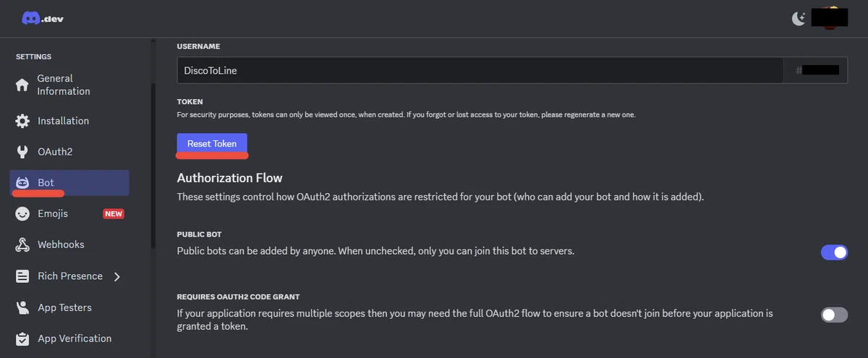This screenshot has width=868, height=358.
Task: Select the Webhooks icon
Action: coord(22,244)
